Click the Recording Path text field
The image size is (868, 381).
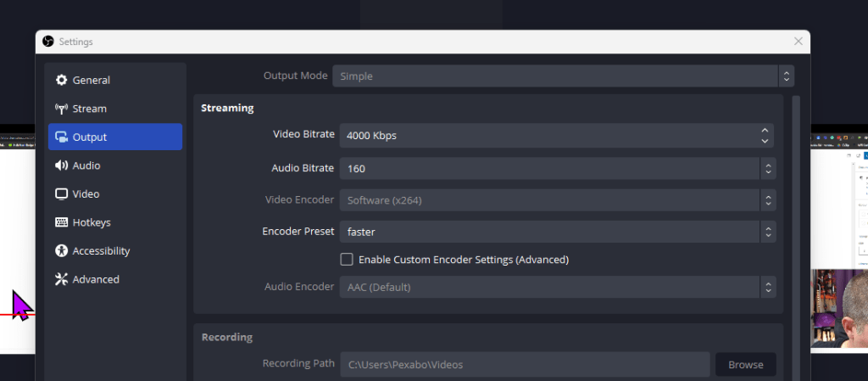(x=525, y=364)
